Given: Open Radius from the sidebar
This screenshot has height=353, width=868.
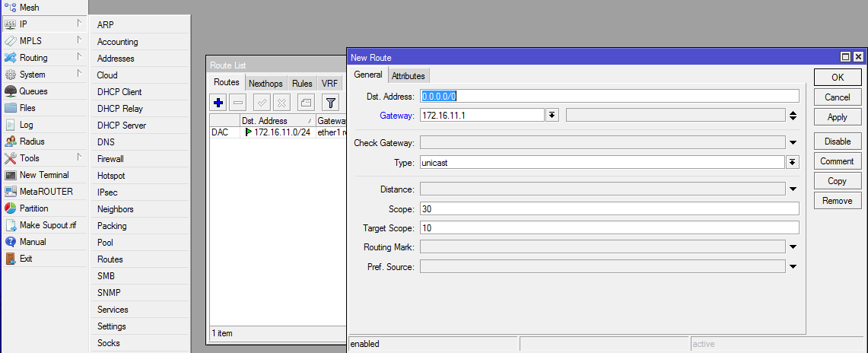Looking at the screenshot, I should tap(44, 141).
